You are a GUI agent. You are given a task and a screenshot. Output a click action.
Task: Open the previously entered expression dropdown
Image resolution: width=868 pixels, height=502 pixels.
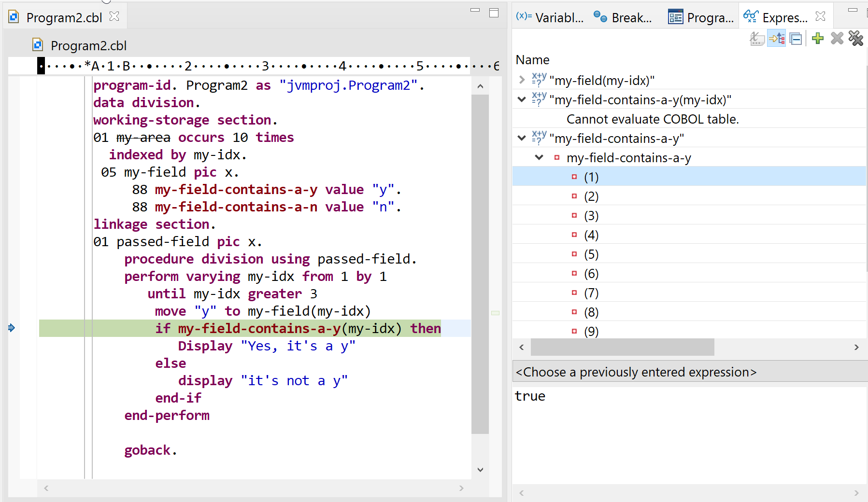[x=636, y=372]
